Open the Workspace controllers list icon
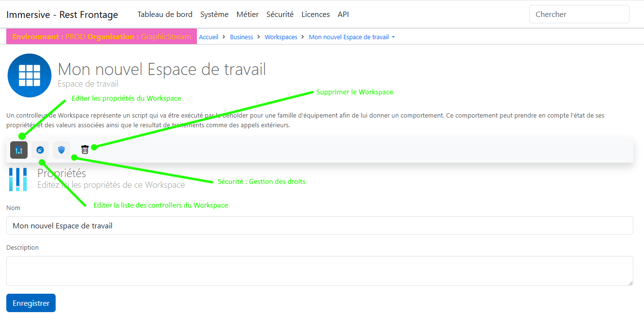The height and width of the screenshot is (330, 644). pos(40,150)
